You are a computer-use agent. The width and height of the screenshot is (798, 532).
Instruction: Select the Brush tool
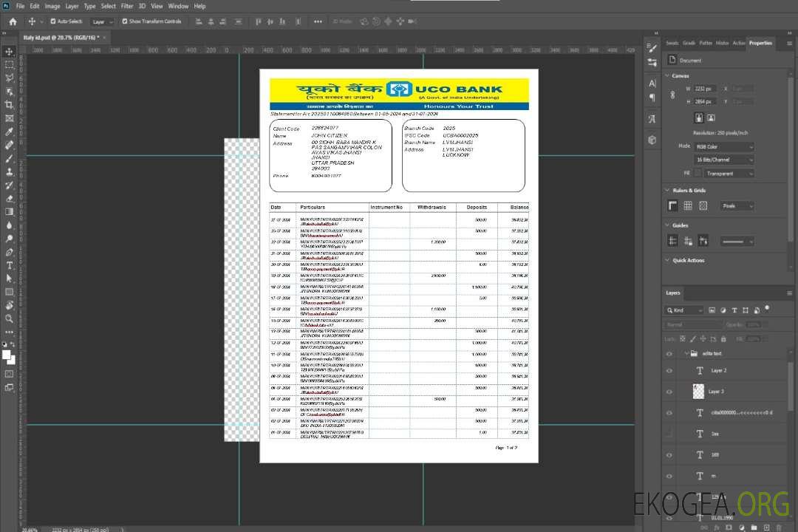[9, 158]
